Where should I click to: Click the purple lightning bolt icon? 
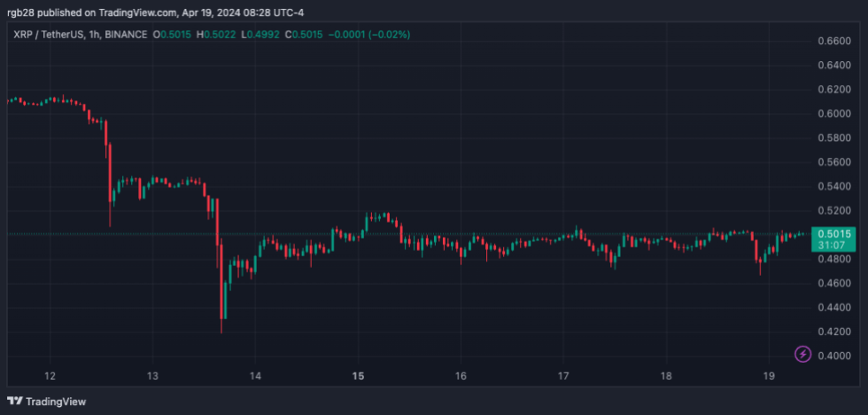click(x=802, y=354)
